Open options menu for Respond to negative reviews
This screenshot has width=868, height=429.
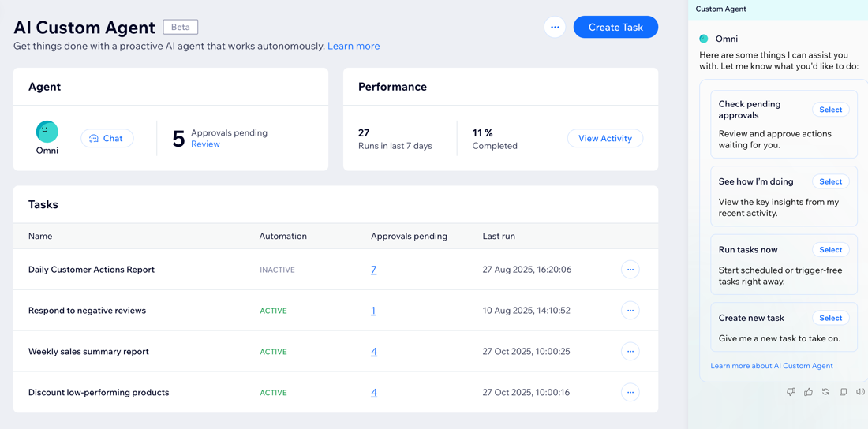630,311
